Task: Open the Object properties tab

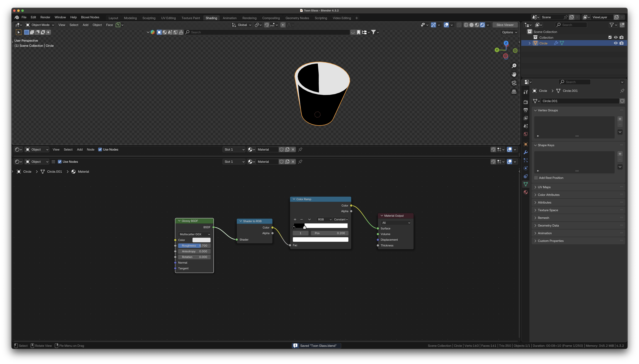Action: [526, 144]
